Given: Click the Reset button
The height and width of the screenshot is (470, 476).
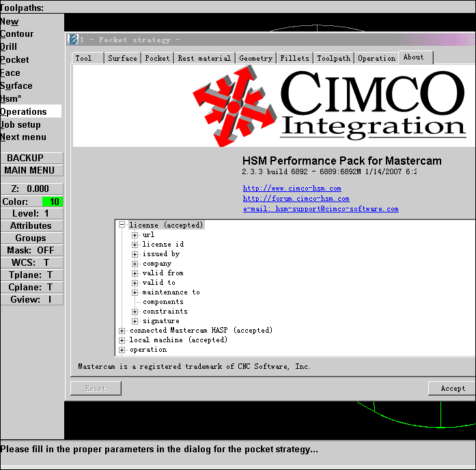Looking at the screenshot, I should tap(96, 388).
